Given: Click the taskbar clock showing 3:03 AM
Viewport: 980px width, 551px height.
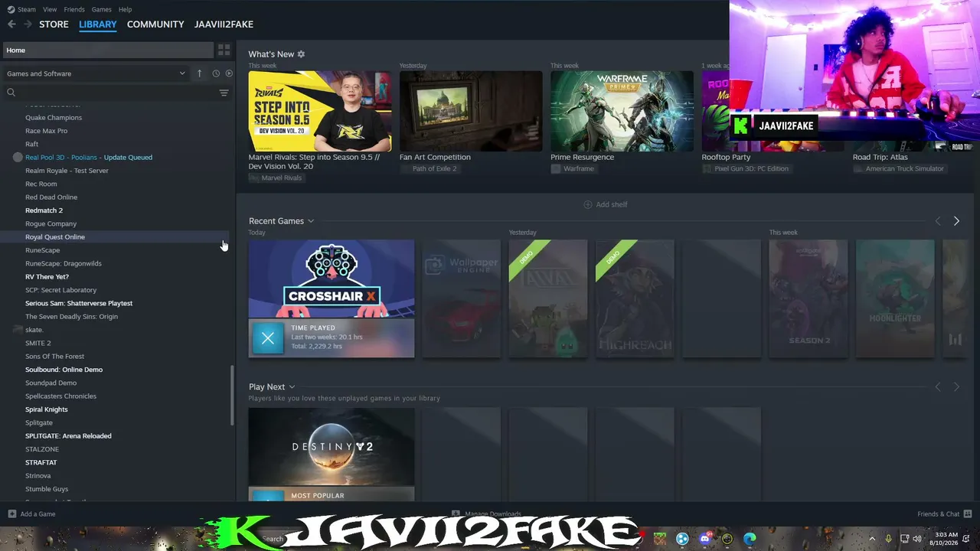Looking at the screenshot, I should pos(945,539).
